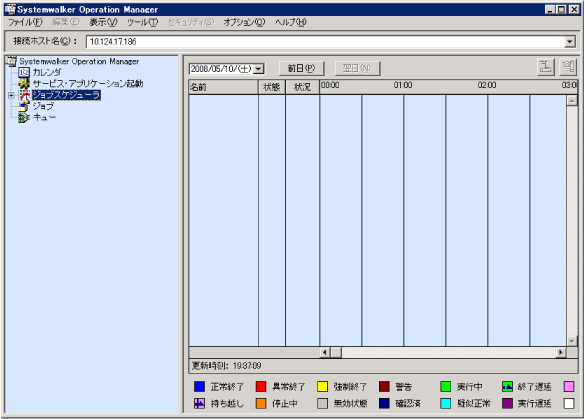Open the 編集(E) menu
585x419 pixels.
tap(66, 22)
